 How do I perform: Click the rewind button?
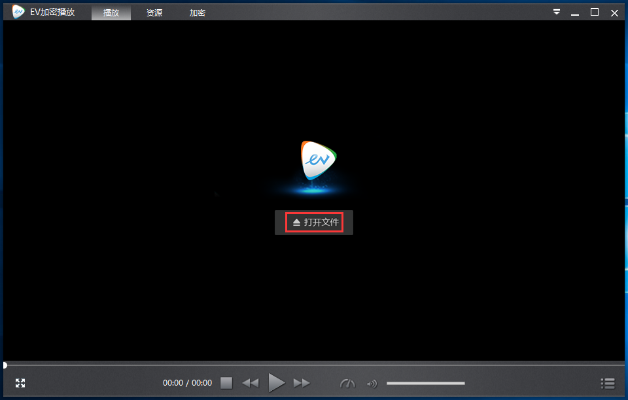[251, 383]
